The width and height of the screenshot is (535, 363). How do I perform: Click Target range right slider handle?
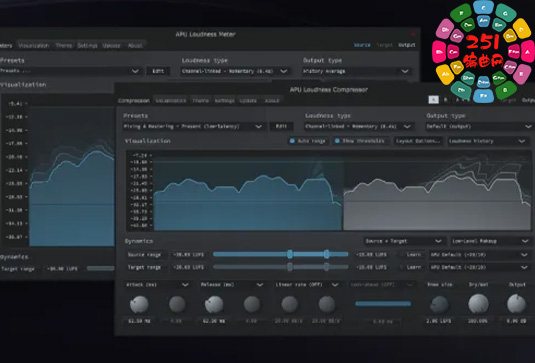point(326,266)
